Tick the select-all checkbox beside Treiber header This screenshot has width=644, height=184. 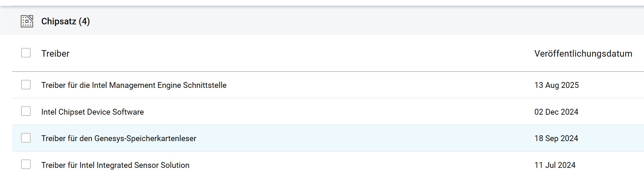coord(26,53)
